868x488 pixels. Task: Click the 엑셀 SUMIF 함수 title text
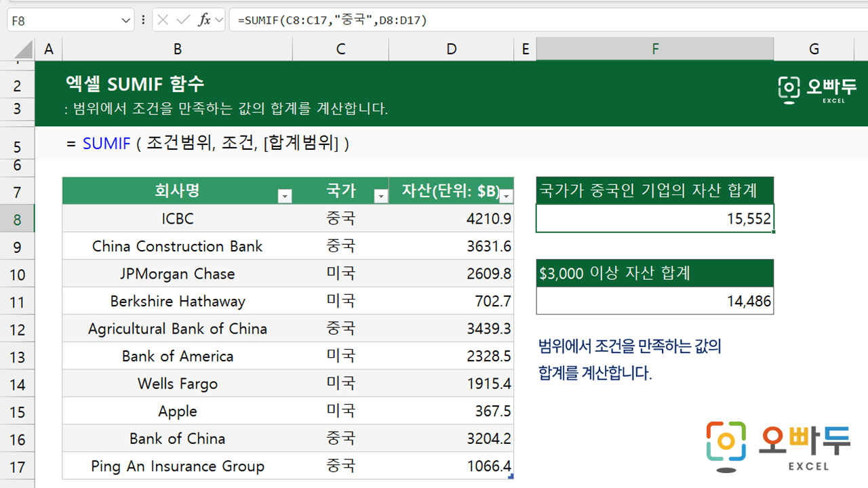pyautogui.click(x=134, y=83)
